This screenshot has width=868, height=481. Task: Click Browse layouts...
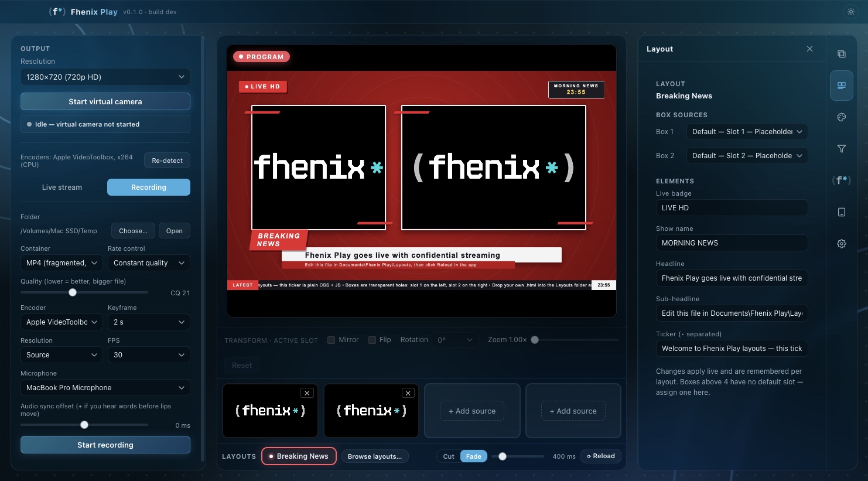pyautogui.click(x=375, y=456)
